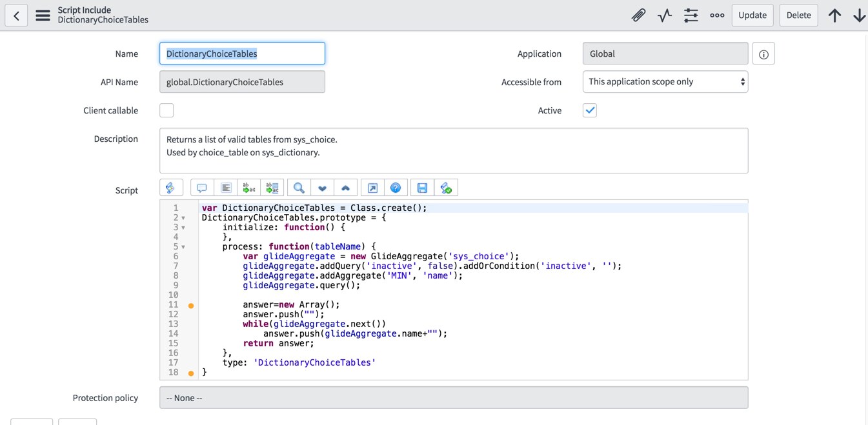Open the activity stream pulse icon

(x=665, y=15)
